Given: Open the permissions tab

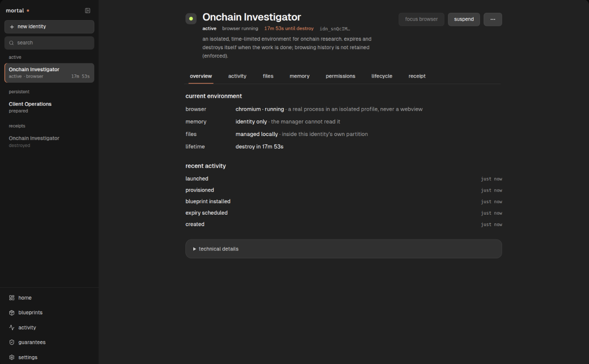Looking at the screenshot, I should tap(341, 76).
